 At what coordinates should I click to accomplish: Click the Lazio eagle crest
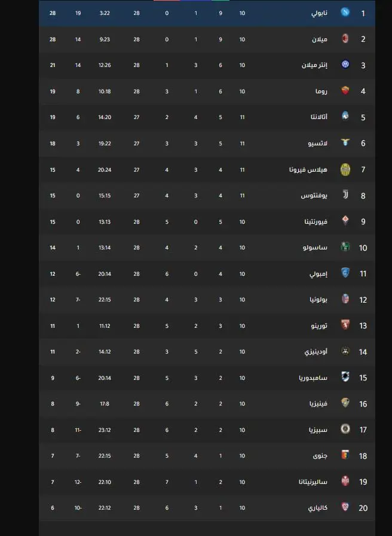click(345, 142)
